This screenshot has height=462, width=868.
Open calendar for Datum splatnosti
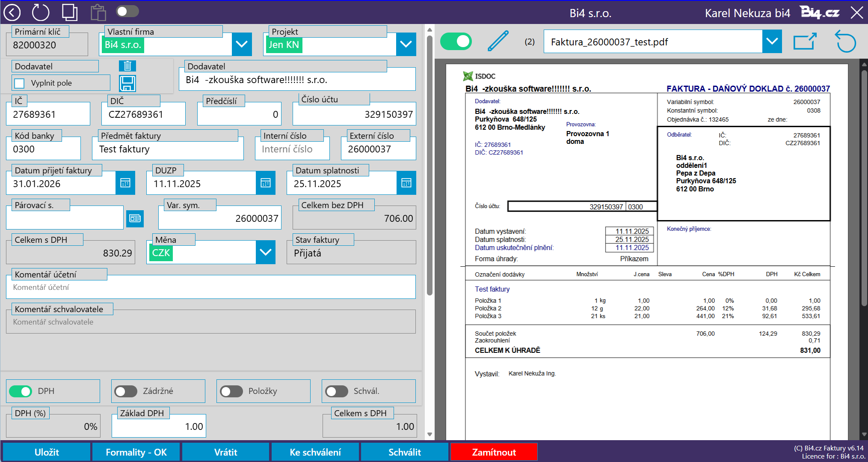pos(406,183)
